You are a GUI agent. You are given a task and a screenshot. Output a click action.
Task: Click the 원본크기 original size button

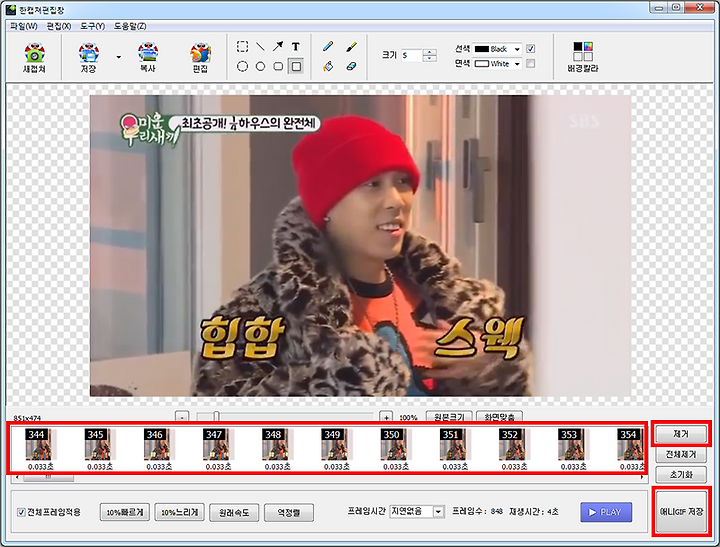pos(449,417)
